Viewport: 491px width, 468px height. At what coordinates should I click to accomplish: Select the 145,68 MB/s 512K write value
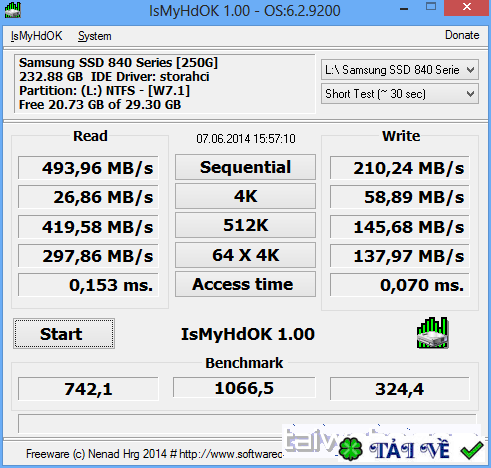[x=400, y=227]
